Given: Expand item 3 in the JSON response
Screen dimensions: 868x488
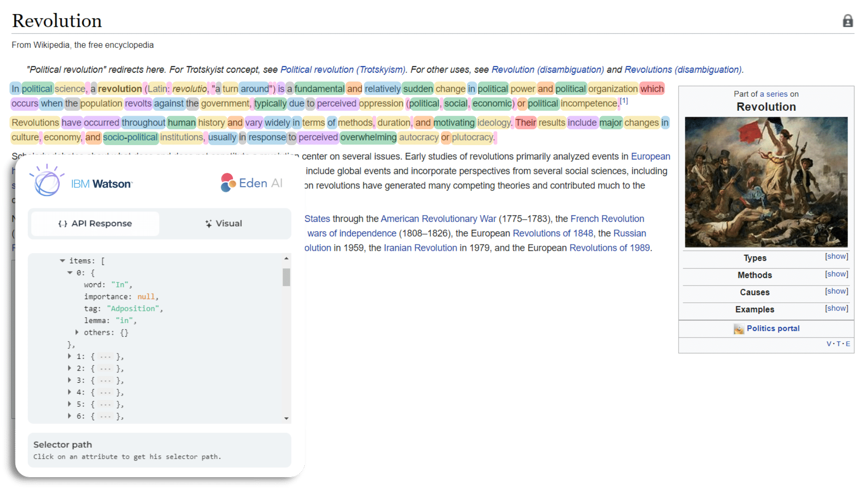Looking at the screenshot, I should click(x=69, y=380).
